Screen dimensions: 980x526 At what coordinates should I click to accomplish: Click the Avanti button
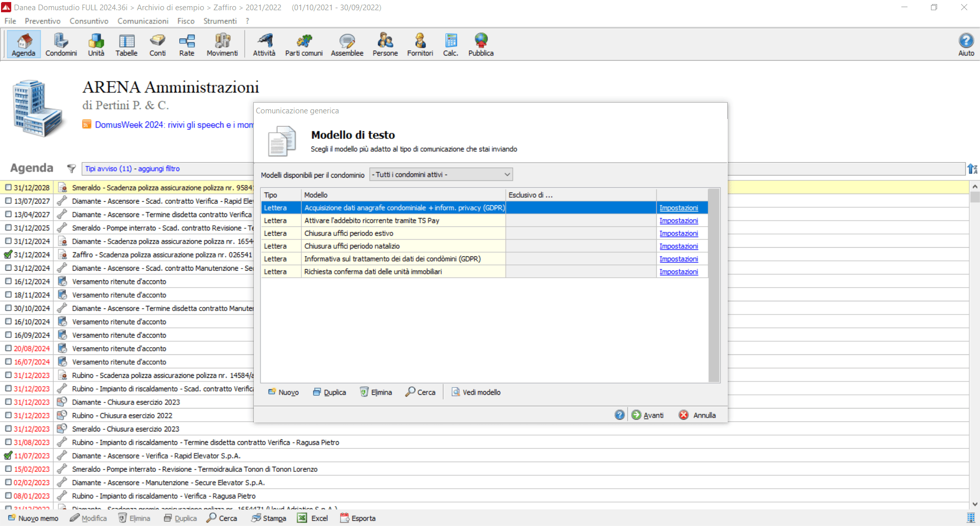[x=648, y=415]
